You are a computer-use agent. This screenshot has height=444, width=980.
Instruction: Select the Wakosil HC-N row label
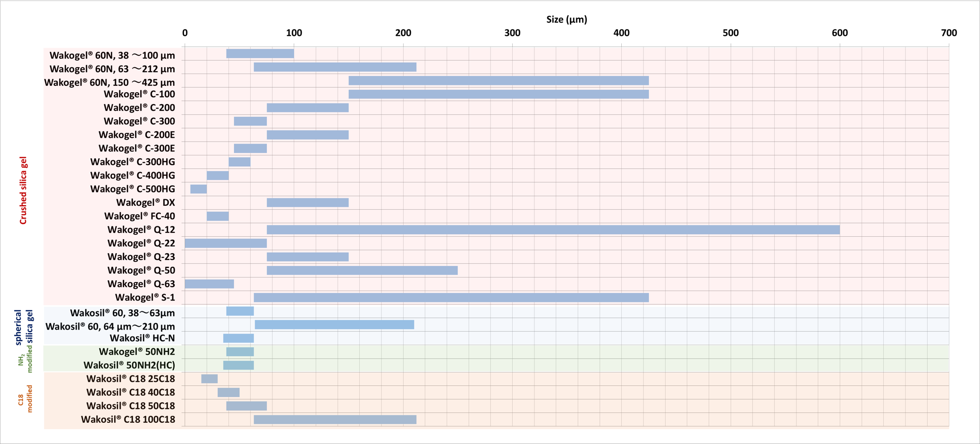[x=142, y=338]
